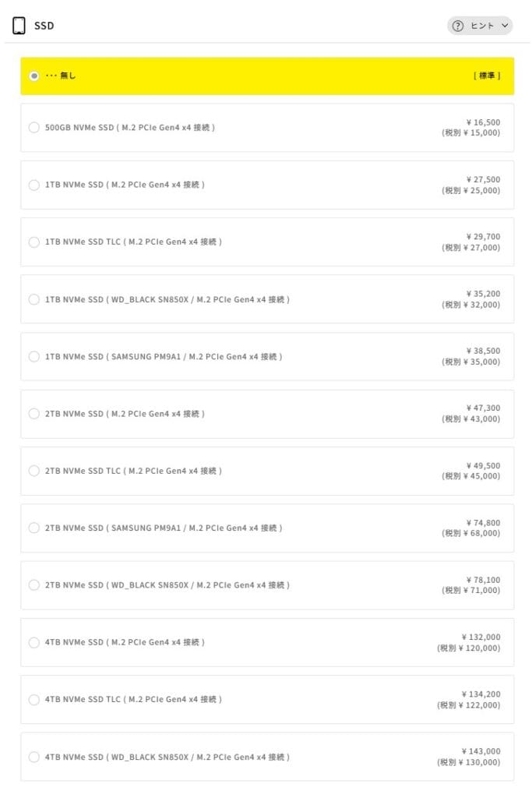Select the 無し (no SSD) radio option
Image resolution: width=532 pixels, height=798 pixels.
point(34,76)
